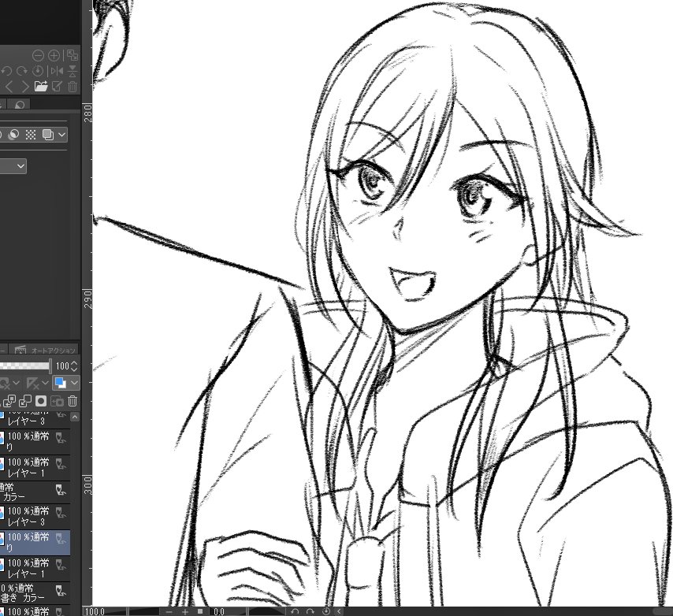
Task: Select the レイヤー 1 layer just above カラー
Action: click(x=35, y=468)
